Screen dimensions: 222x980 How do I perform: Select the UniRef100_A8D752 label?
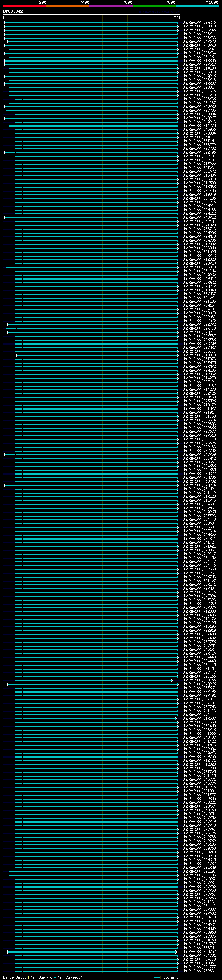[x=199, y=952]
